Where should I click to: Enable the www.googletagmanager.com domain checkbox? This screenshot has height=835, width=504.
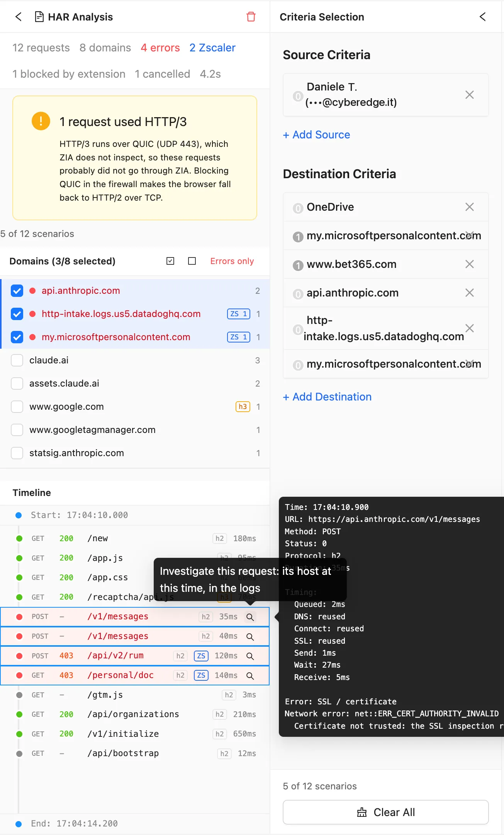coord(17,430)
